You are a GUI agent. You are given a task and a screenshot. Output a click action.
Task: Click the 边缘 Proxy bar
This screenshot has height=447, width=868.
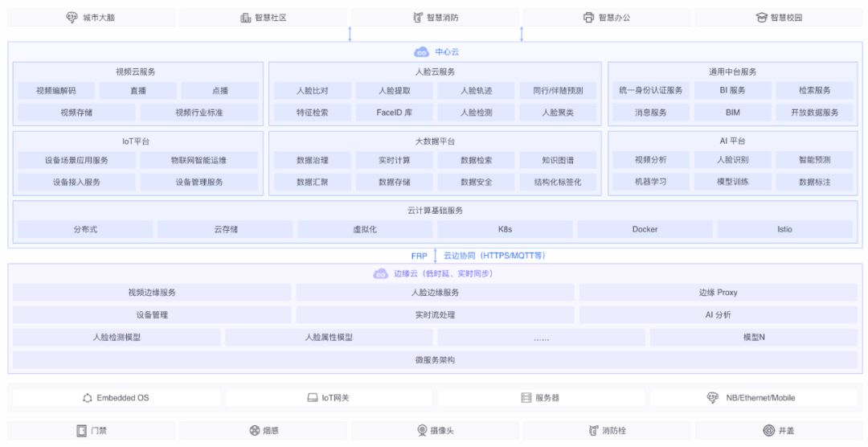click(x=718, y=293)
